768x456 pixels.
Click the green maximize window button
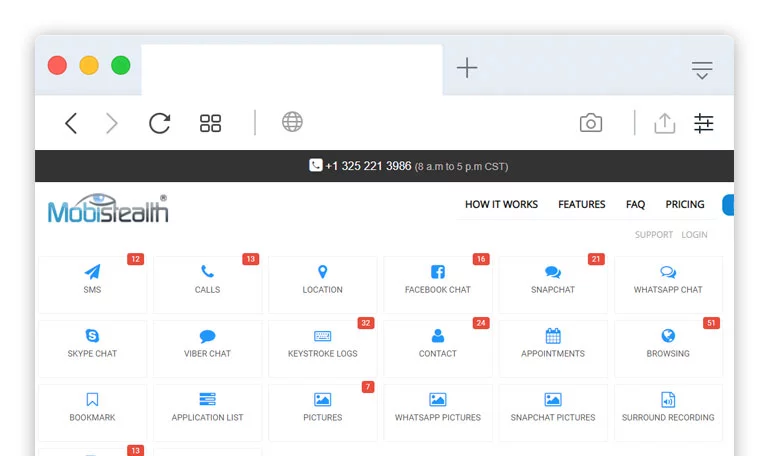coord(120,65)
